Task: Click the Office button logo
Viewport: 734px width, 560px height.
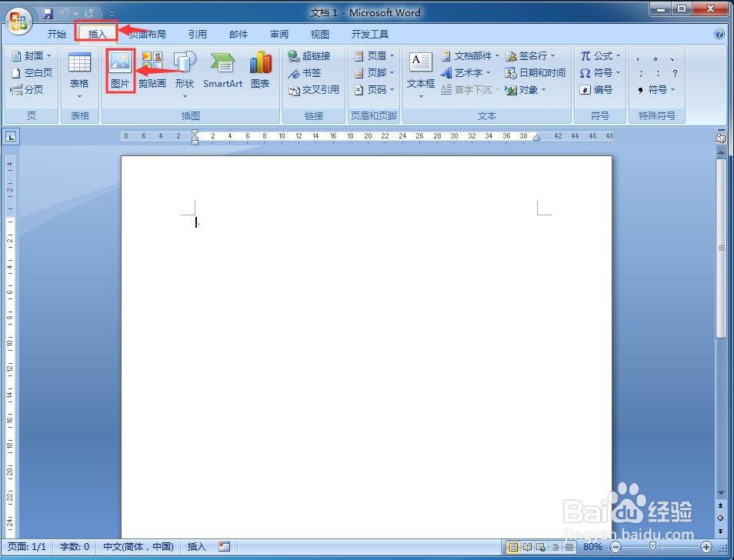Action: tap(18, 21)
